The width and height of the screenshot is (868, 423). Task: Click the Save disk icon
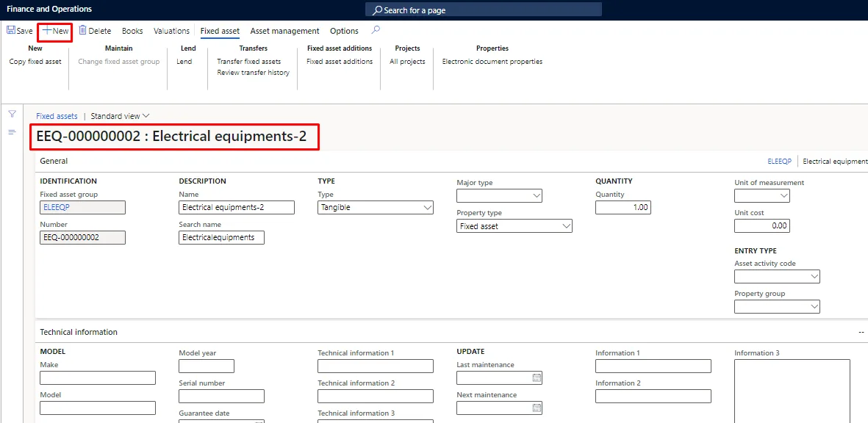(x=10, y=31)
